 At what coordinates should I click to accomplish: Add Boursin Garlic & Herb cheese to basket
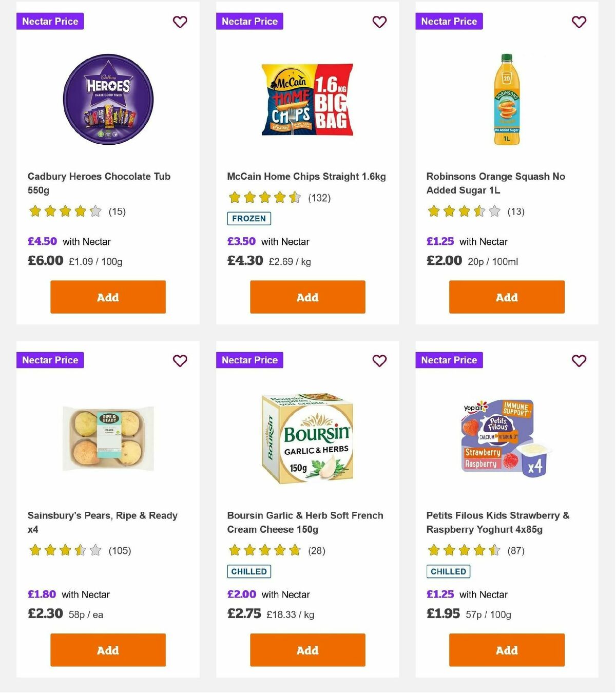(306, 650)
